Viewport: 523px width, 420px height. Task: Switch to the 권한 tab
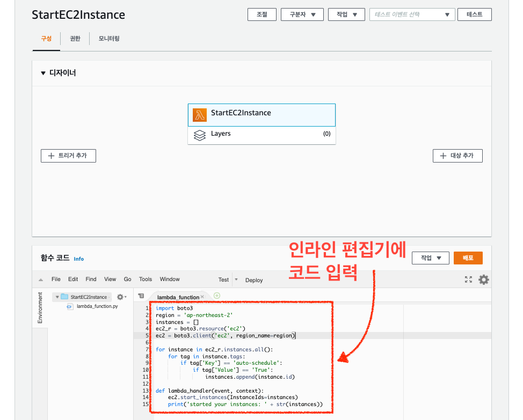(x=75, y=39)
